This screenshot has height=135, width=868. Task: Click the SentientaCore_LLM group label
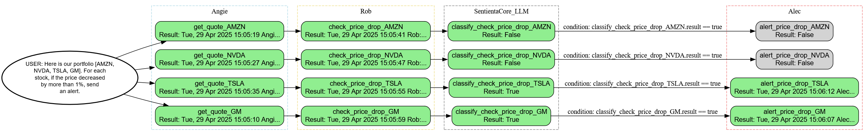coord(501,11)
